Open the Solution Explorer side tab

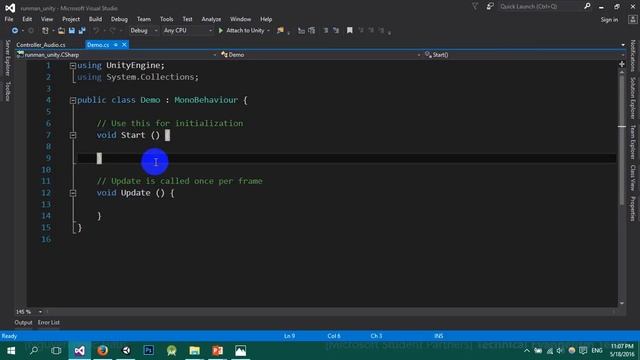click(633, 98)
